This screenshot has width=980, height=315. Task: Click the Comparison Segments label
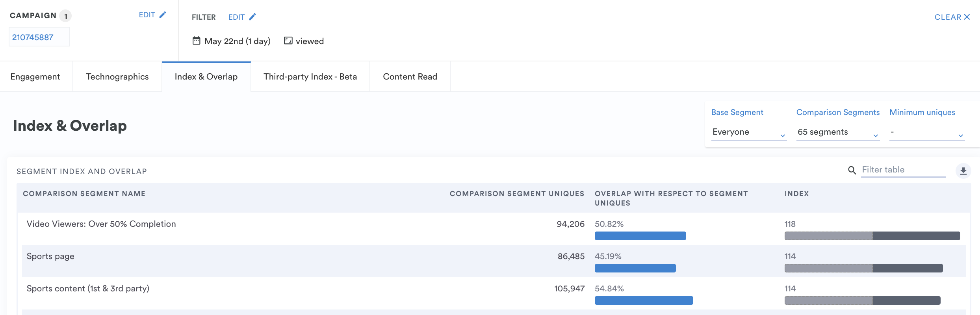tap(838, 112)
